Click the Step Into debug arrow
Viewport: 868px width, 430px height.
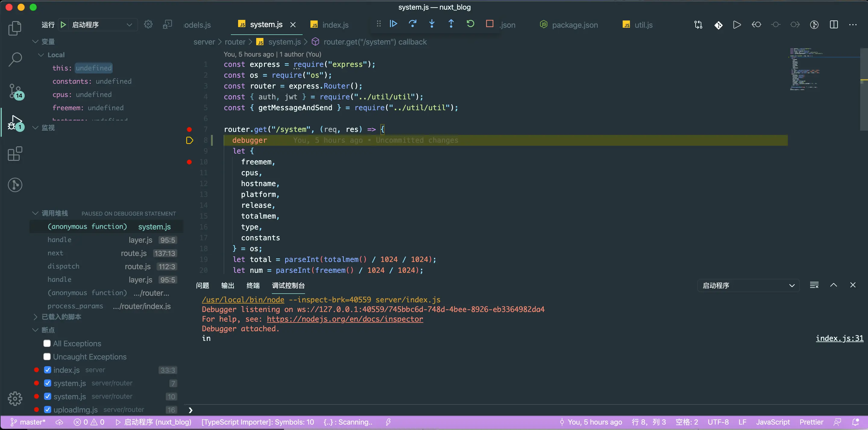click(432, 24)
